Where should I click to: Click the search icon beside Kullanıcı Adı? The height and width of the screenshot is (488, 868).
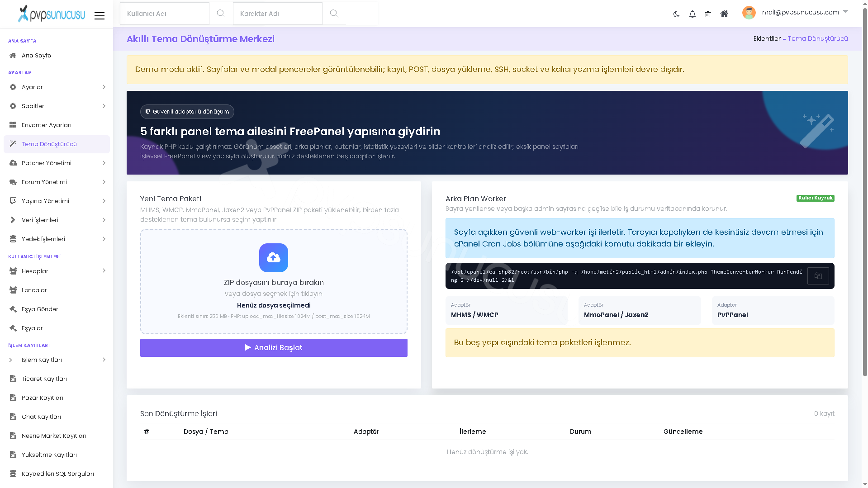(x=221, y=14)
